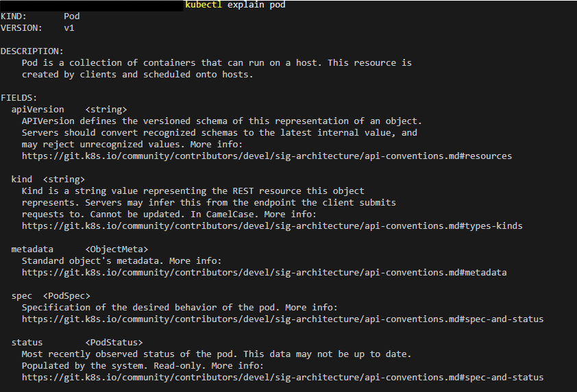The image size is (577, 392).
Task: Click the status field name
Action: [27, 343]
